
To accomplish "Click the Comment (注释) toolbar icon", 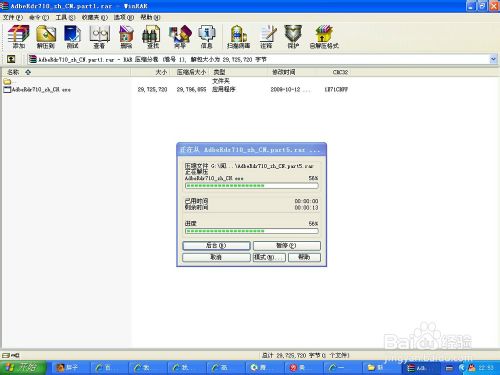I will coord(267,37).
